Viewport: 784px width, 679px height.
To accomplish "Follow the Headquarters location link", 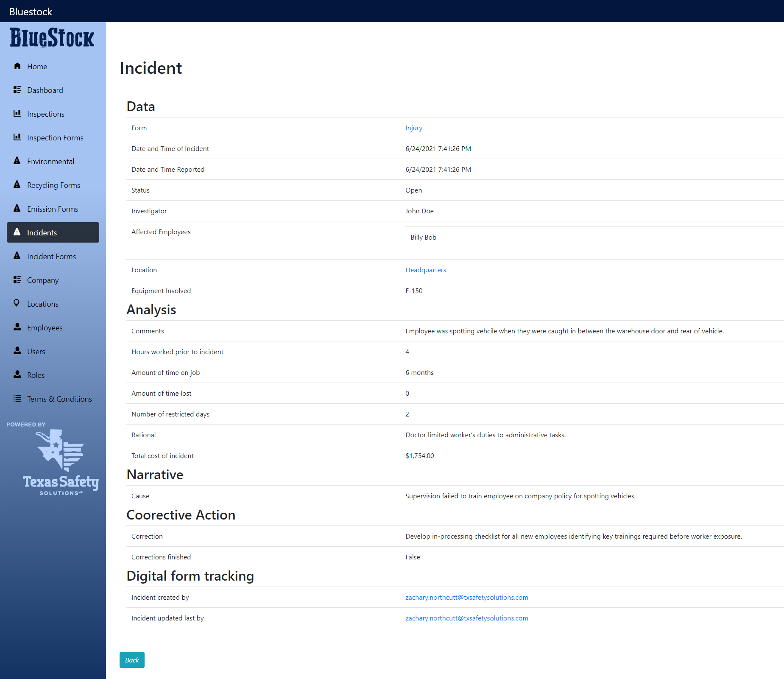I will point(426,270).
